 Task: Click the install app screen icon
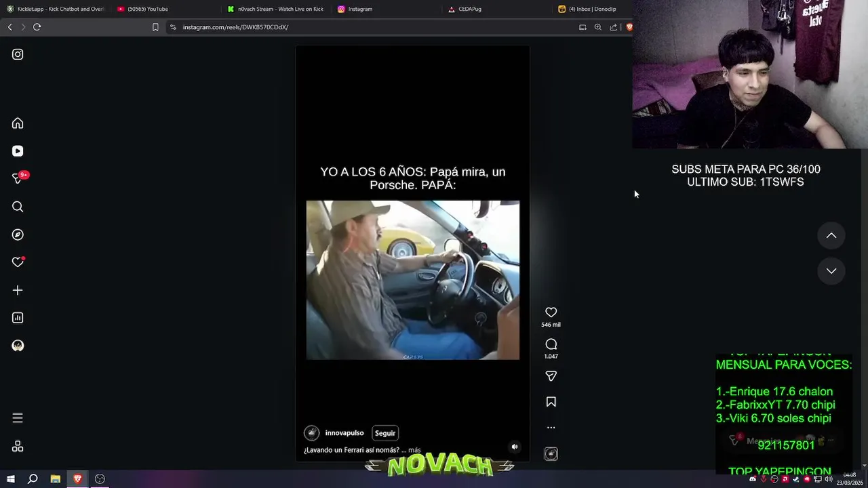click(x=583, y=27)
